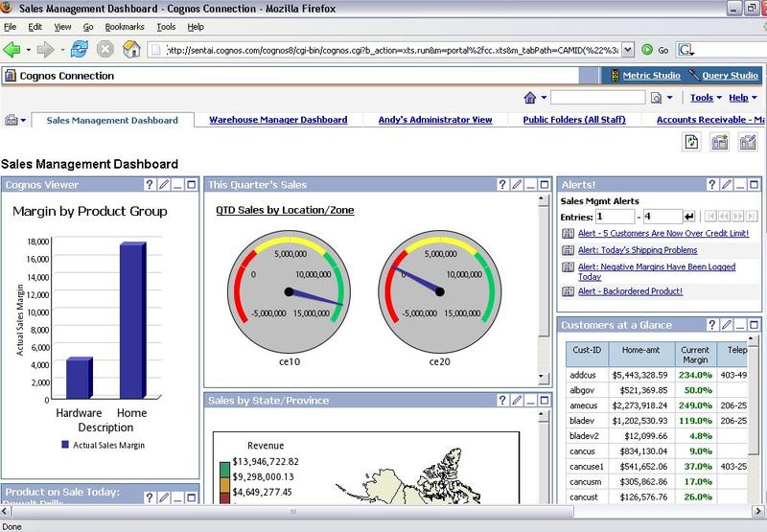Edit the Alerts! portlet
This screenshot has height=532, width=767.
(727, 184)
